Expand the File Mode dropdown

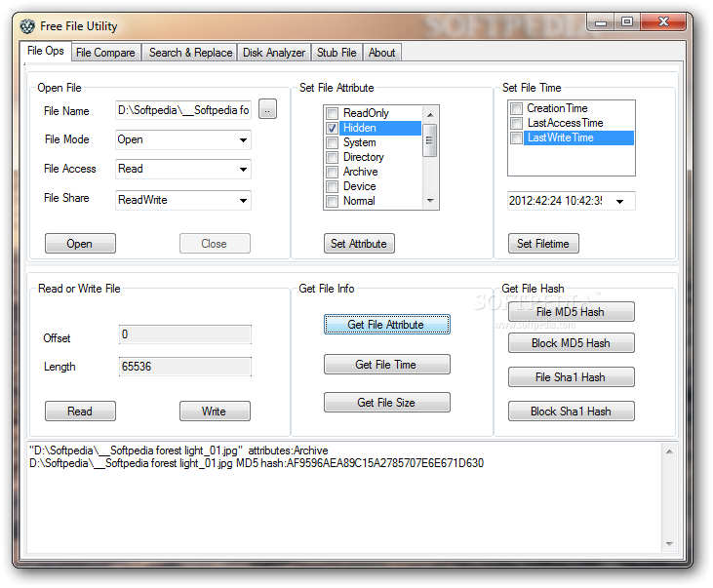(243, 140)
